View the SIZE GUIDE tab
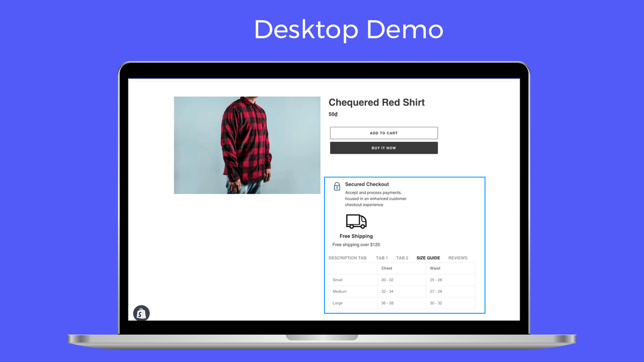This screenshot has height=362, width=644. 428,257
